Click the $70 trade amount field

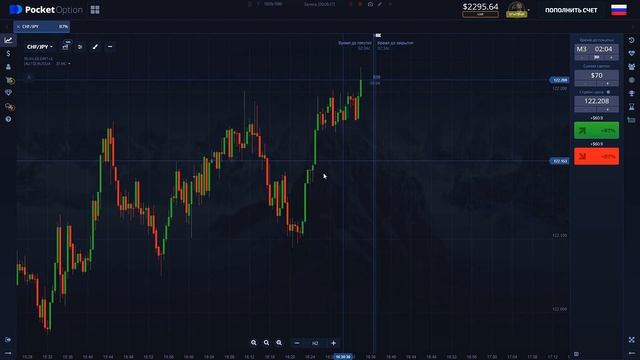tap(596, 76)
